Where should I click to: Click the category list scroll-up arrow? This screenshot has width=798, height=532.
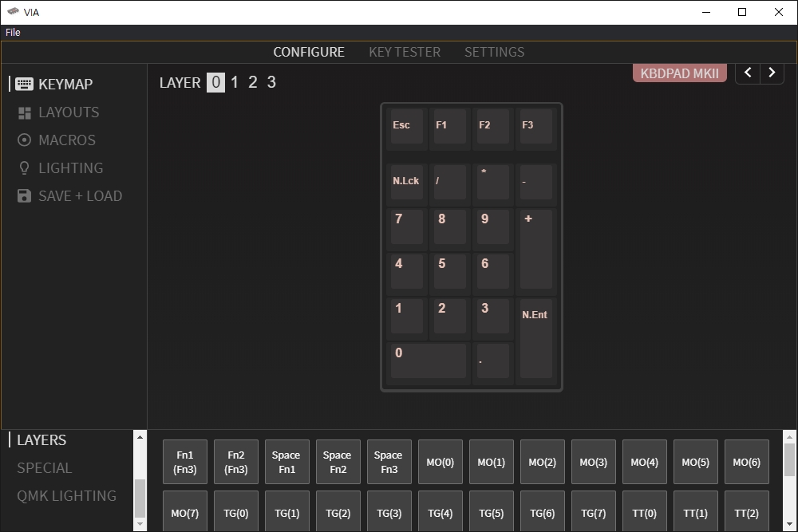(140, 436)
